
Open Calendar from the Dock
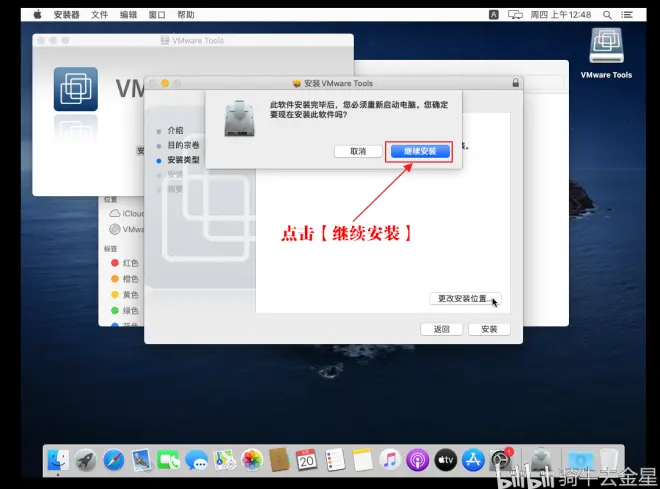306,460
